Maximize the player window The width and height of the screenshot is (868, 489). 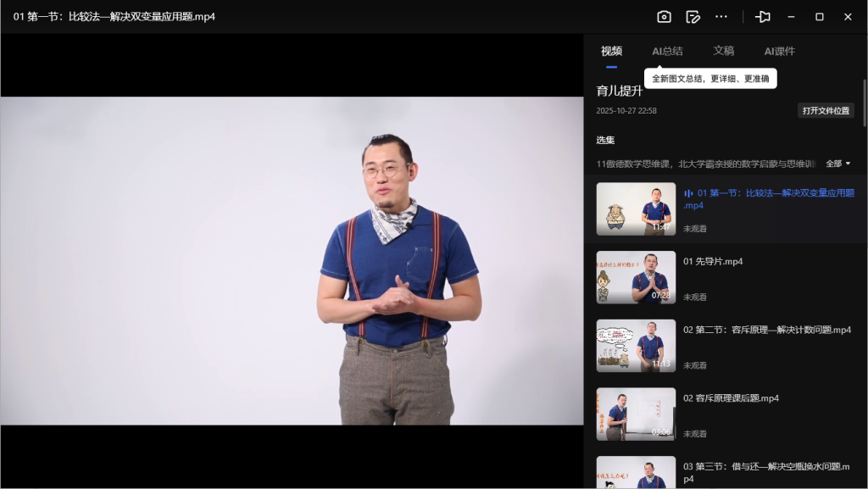(x=820, y=17)
